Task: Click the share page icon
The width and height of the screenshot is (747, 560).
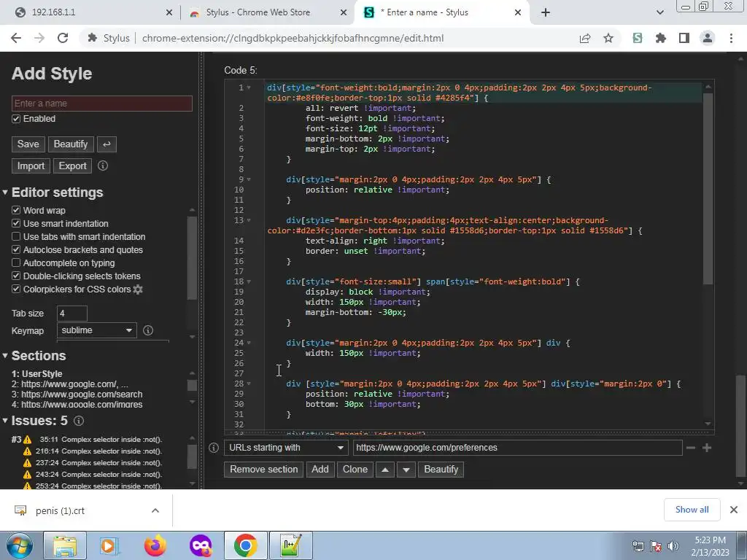Action: (x=585, y=38)
